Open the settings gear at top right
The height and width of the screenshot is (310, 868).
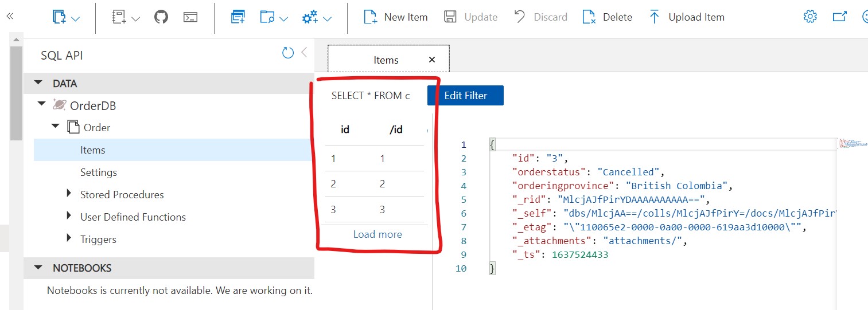point(810,17)
